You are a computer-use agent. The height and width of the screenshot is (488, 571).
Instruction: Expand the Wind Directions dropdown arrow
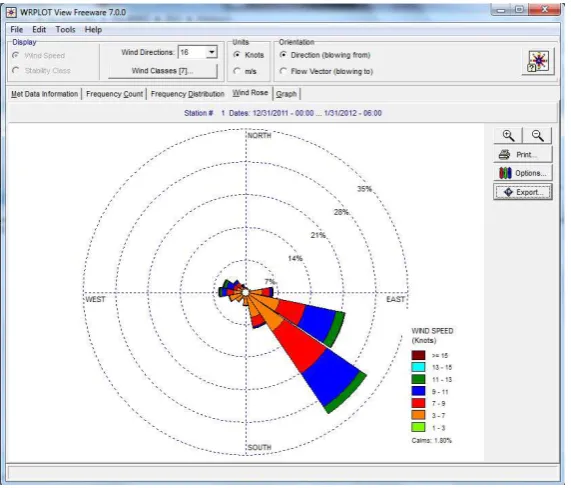[x=212, y=52]
